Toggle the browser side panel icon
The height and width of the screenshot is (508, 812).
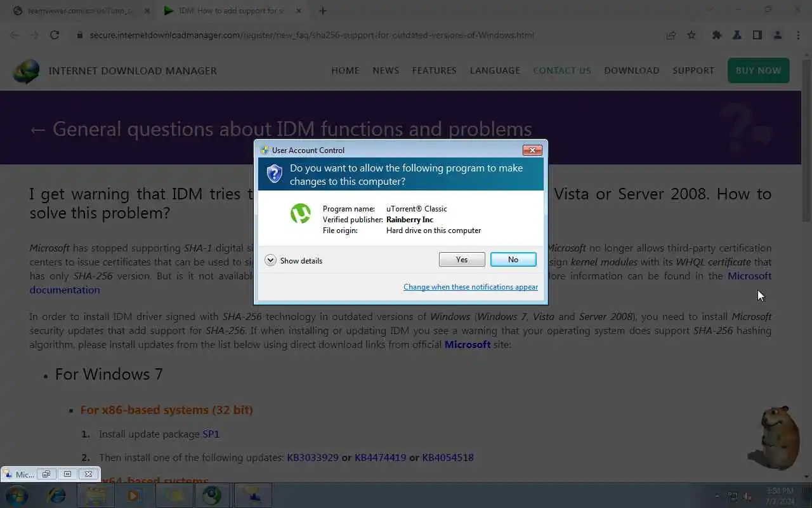pyautogui.click(x=757, y=35)
